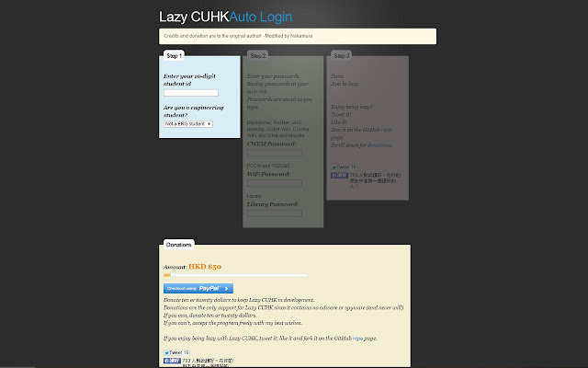Click the 'HKD $50' amount value

(205, 267)
